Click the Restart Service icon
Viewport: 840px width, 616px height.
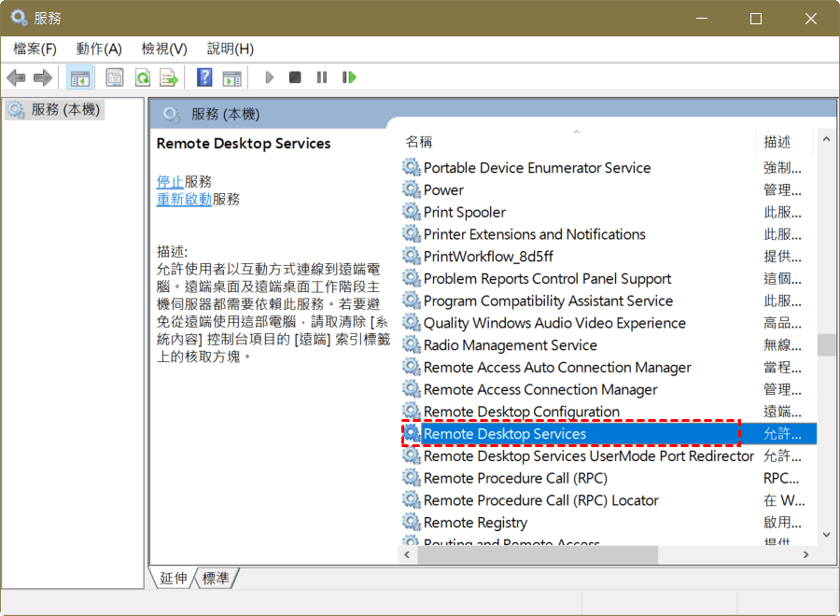[x=349, y=77]
